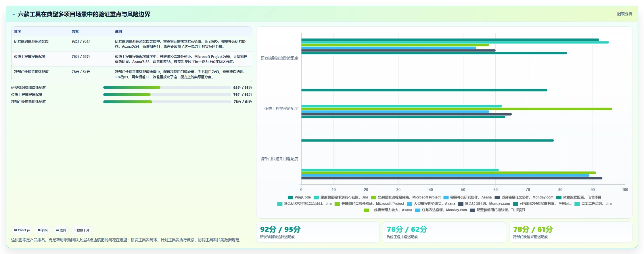This screenshot has width=644, height=254.
Task: Click chart axis label 跨部门快速采用适配度
Action: 279,159
